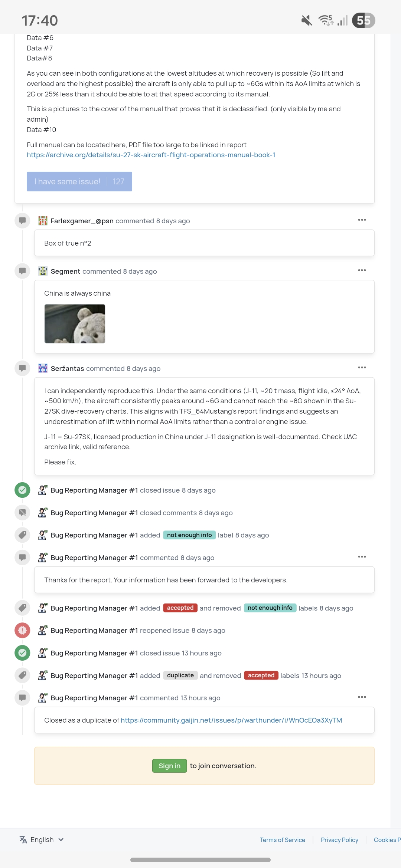Click Farlexgamer_@psn avatar icon
401x868 pixels.
[43, 221]
